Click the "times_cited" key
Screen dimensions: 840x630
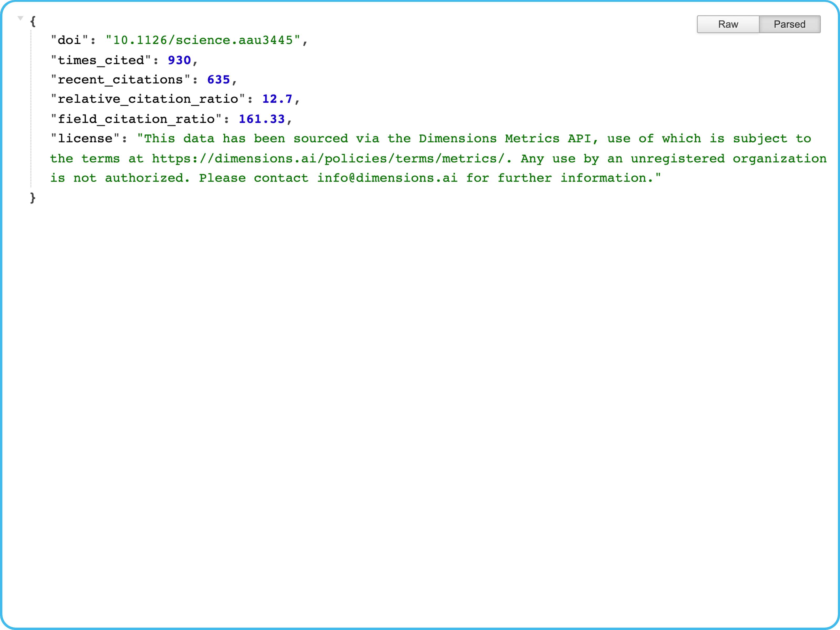point(101,60)
